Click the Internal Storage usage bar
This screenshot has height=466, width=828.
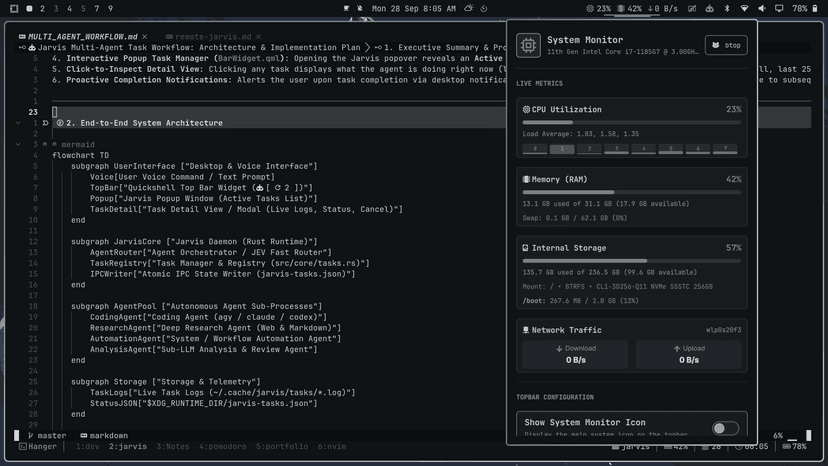point(632,261)
